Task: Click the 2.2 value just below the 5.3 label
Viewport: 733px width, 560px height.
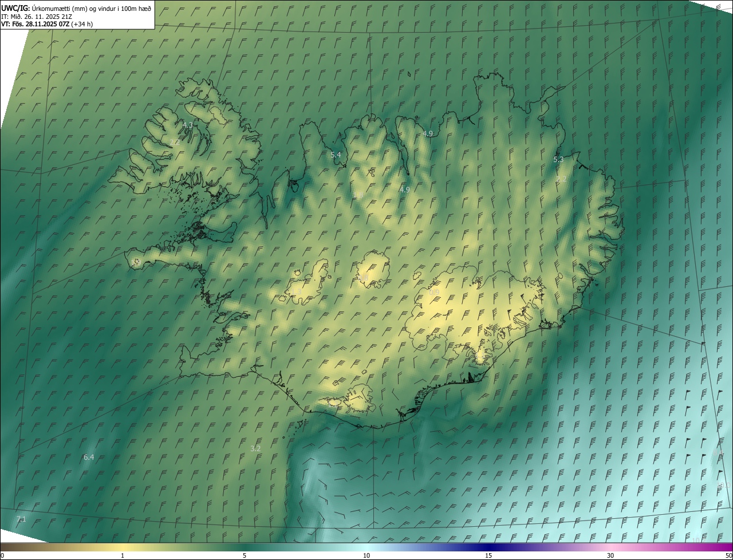Action: pos(561,179)
